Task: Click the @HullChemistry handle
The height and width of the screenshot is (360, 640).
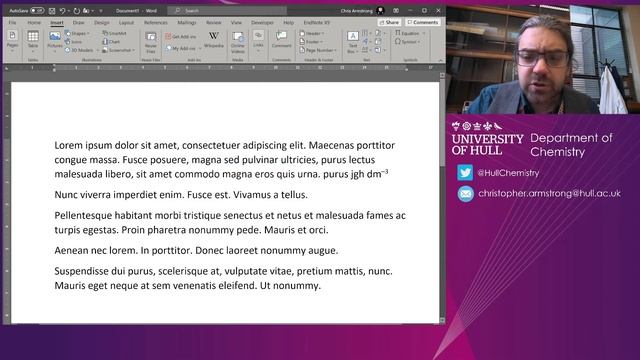Action: (x=508, y=173)
